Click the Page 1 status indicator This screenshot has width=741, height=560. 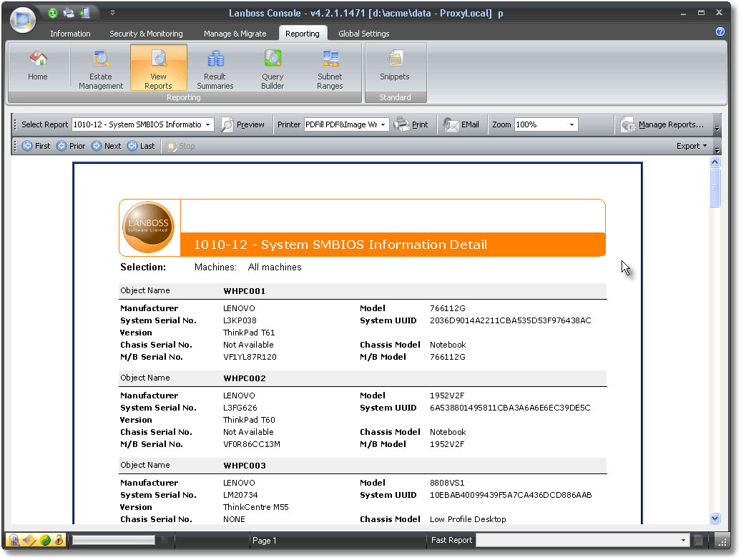pos(264,540)
